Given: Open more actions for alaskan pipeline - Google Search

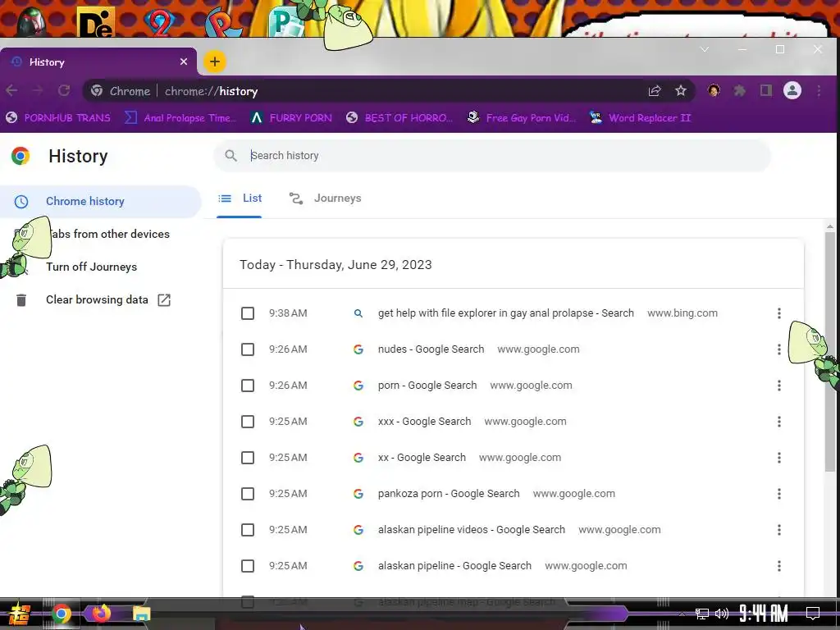Looking at the screenshot, I should click(x=779, y=566).
